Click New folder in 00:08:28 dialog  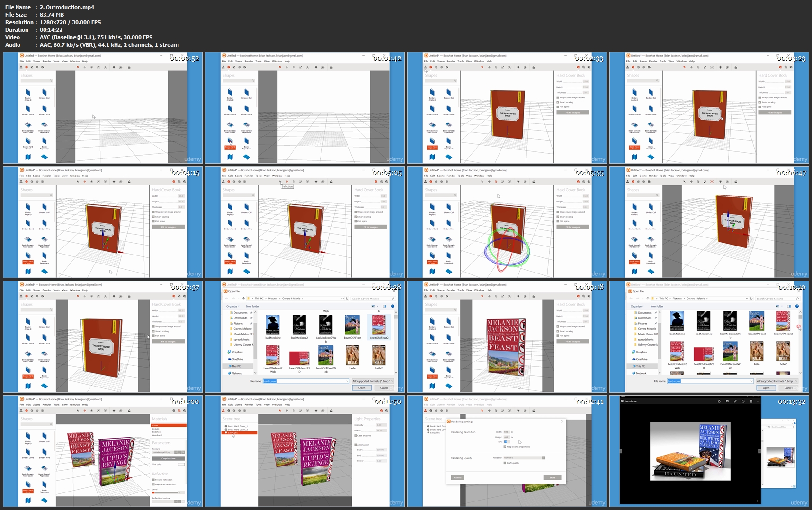[252, 306]
